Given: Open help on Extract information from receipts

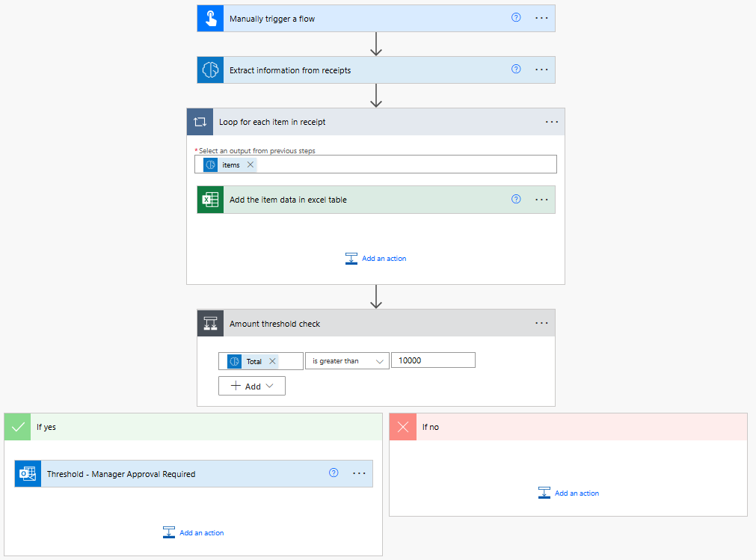Looking at the screenshot, I should pos(516,69).
